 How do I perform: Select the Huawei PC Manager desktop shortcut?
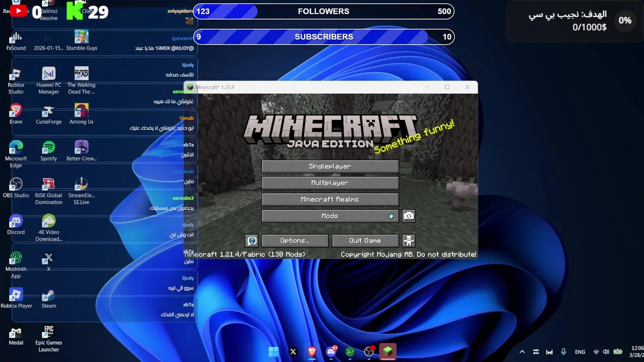pos(49,81)
